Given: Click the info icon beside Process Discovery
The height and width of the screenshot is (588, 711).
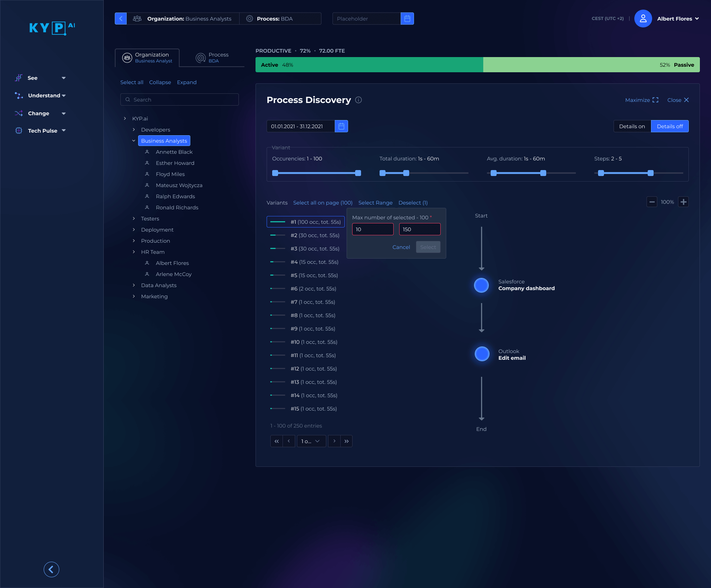Looking at the screenshot, I should click(x=358, y=100).
